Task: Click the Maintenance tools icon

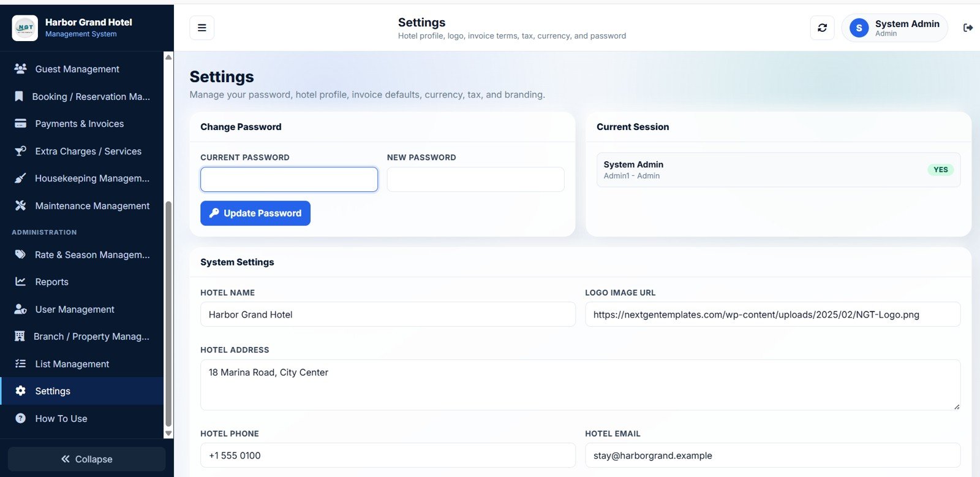Action: pos(20,205)
